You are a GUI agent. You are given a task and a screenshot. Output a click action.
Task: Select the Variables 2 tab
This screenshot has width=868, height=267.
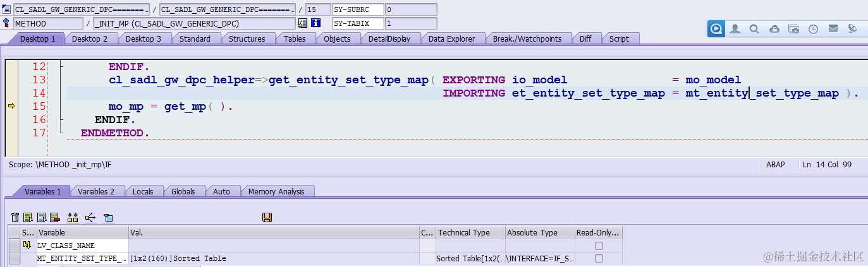click(96, 191)
